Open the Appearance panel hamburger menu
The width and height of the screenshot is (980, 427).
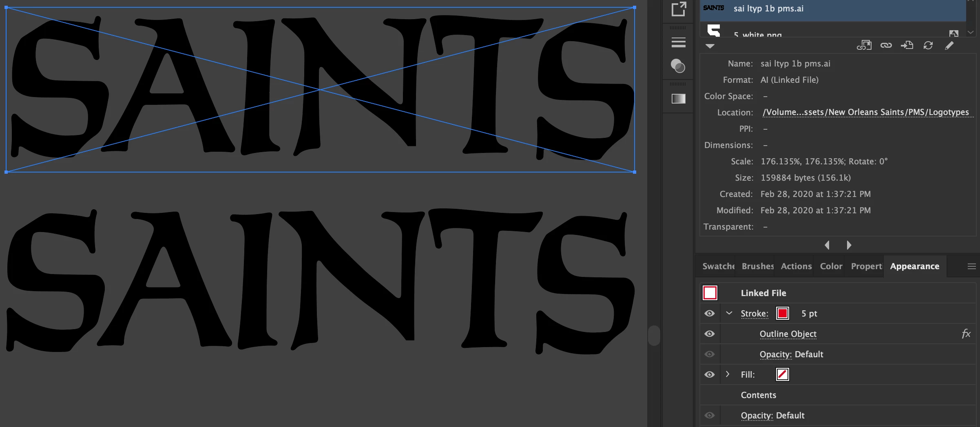pyautogui.click(x=972, y=266)
